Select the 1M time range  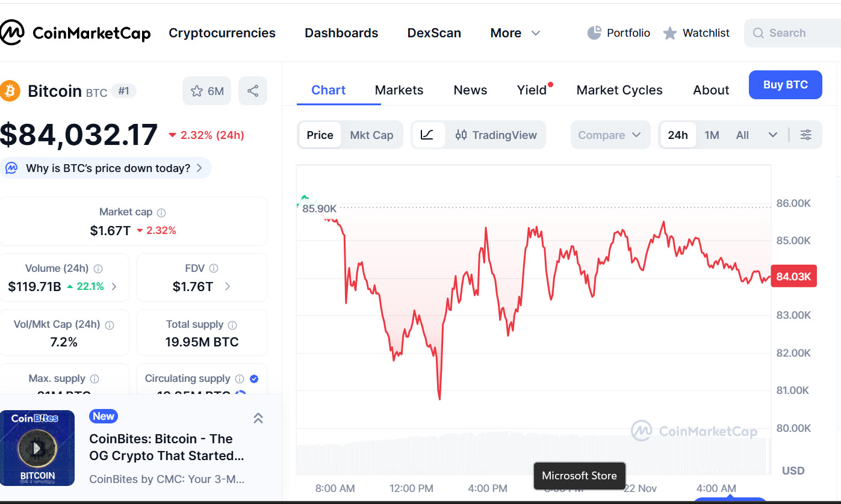coord(712,135)
